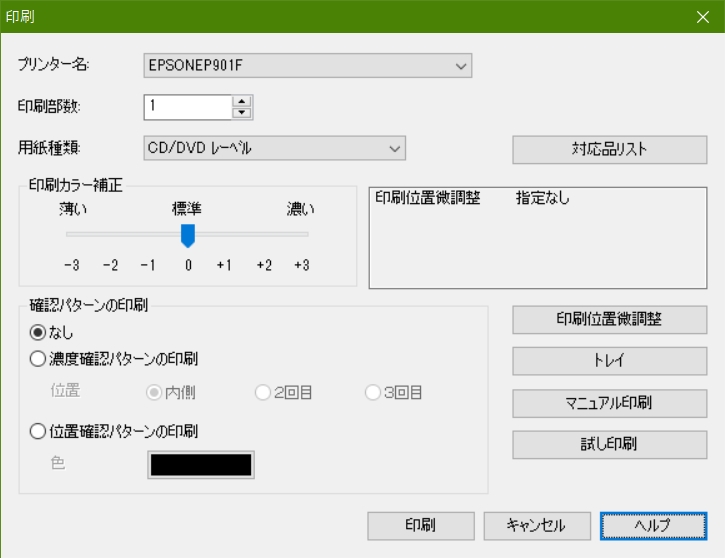Open the ヘルプ help button
725x558 pixels.
pos(653,526)
